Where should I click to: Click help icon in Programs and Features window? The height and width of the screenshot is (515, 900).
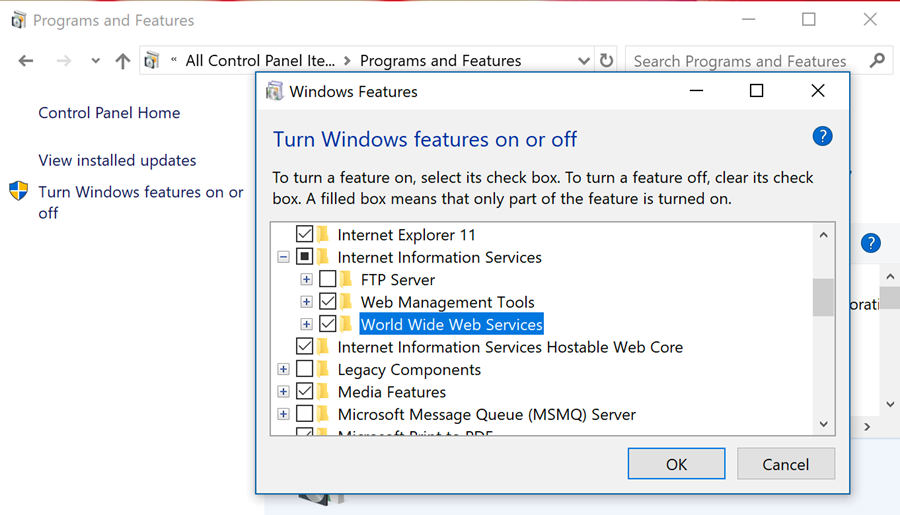pos(871,243)
